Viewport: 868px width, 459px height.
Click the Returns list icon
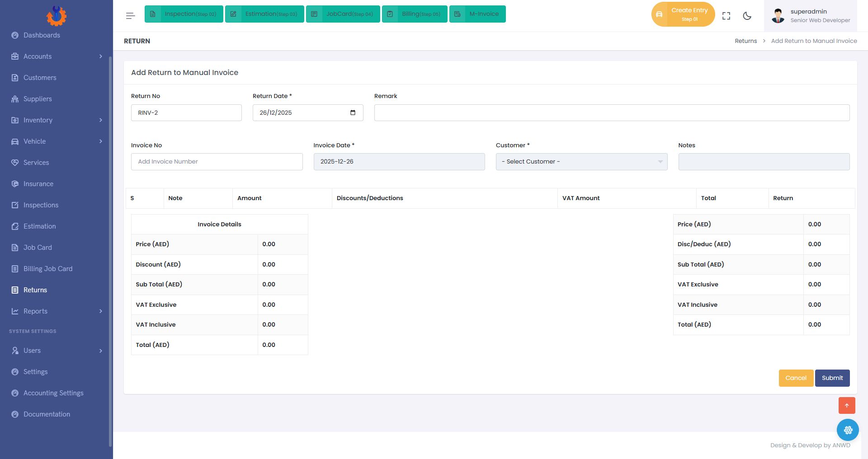(x=15, y=290)
